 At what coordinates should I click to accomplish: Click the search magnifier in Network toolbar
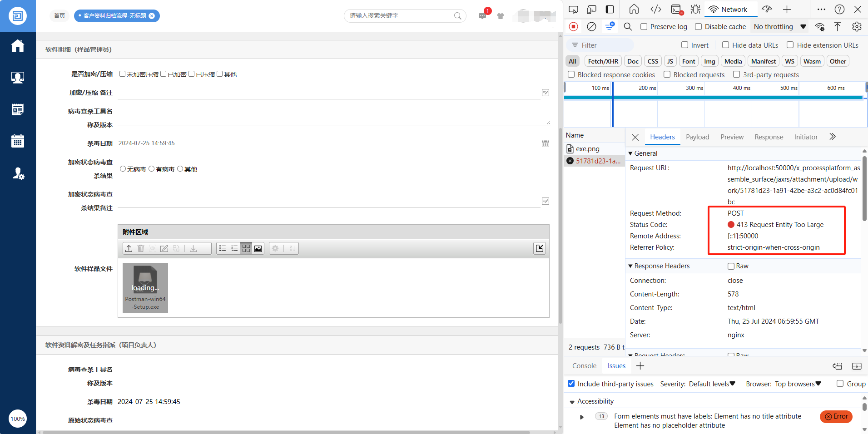[x=628, y=27]
